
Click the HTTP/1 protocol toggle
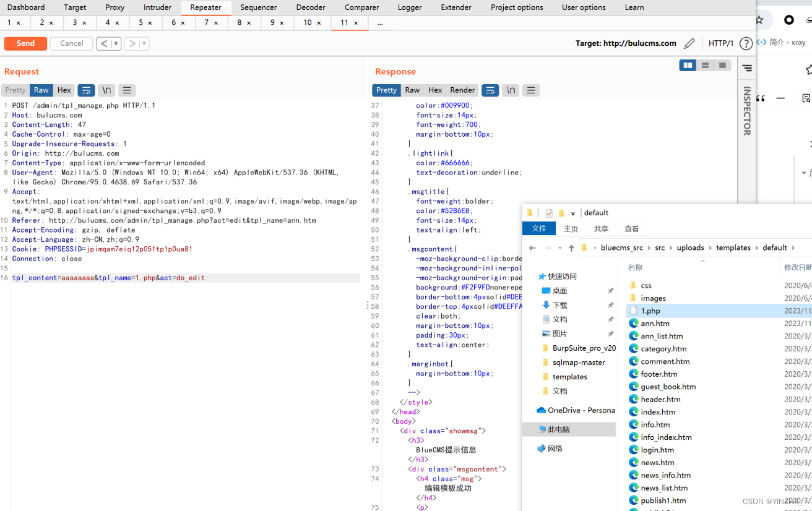(x=721, y=43)
